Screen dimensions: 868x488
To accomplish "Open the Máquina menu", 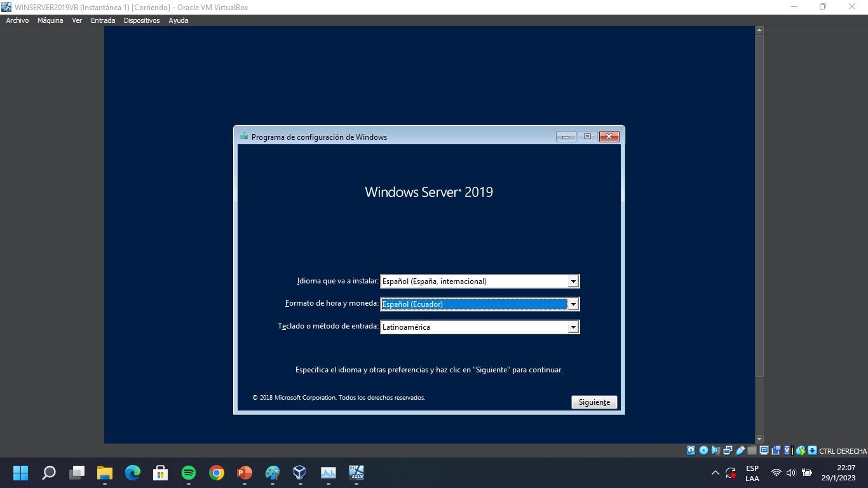I will pos(50,20).
